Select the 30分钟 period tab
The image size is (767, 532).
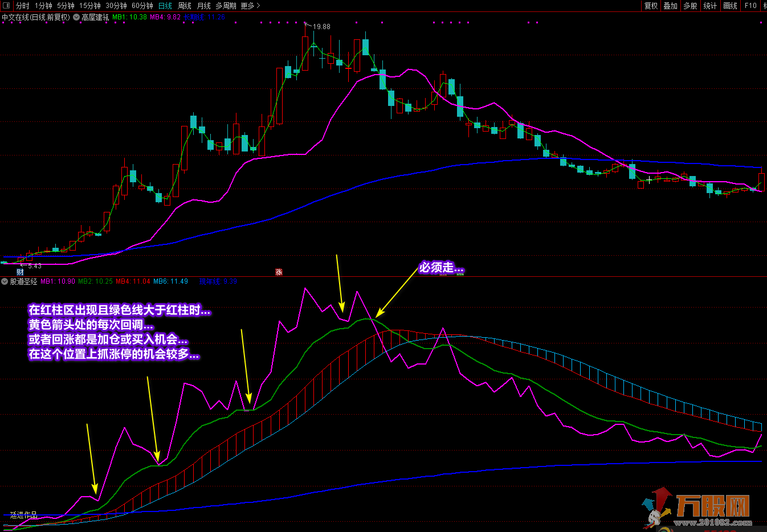coord(116,6)
